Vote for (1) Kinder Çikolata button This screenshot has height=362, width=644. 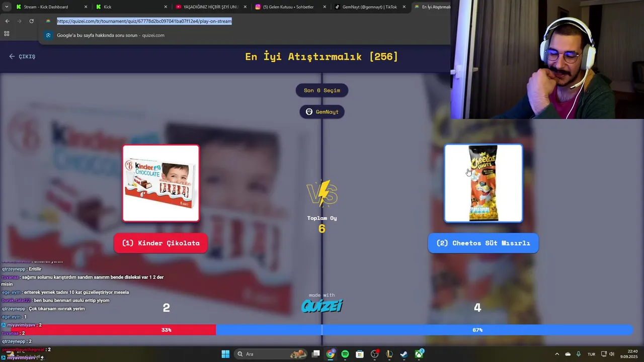click(x=160, y=243)
